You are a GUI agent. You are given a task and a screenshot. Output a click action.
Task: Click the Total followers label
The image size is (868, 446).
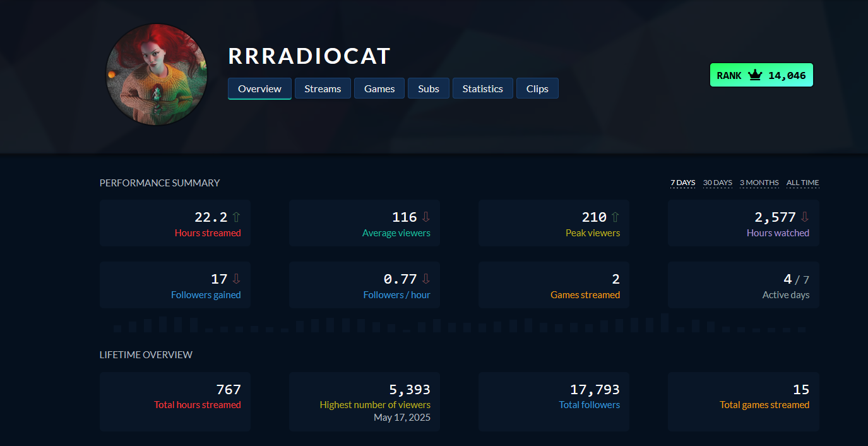(590, 405)
